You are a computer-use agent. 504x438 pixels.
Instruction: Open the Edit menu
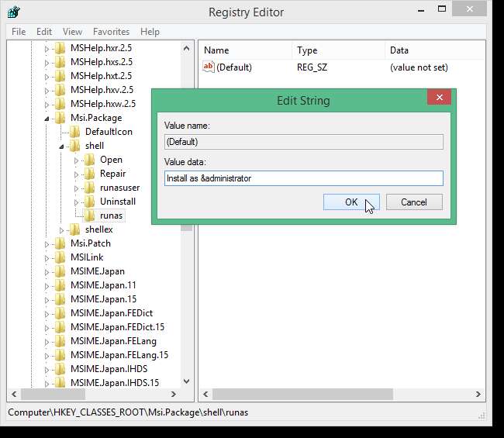44,32
